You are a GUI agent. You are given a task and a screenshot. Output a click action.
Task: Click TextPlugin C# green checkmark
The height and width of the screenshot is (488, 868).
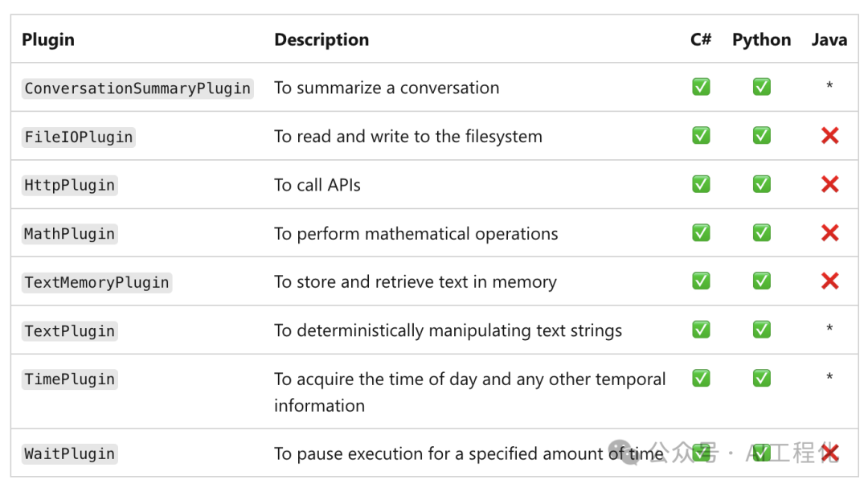[701, 330]
